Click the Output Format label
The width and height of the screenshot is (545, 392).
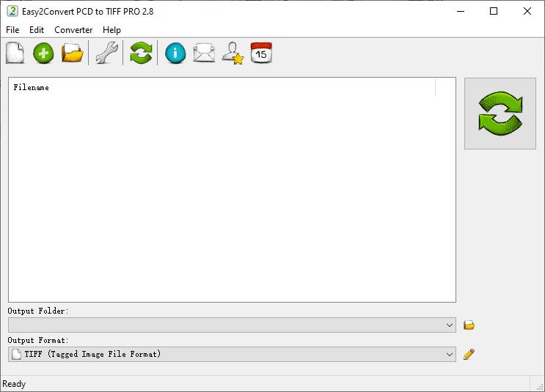[38, 340]
